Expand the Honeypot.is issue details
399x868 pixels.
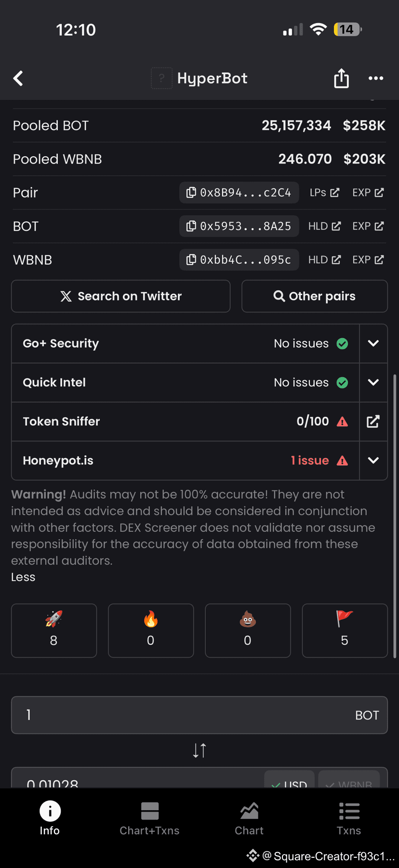click(x=373, y=461)
